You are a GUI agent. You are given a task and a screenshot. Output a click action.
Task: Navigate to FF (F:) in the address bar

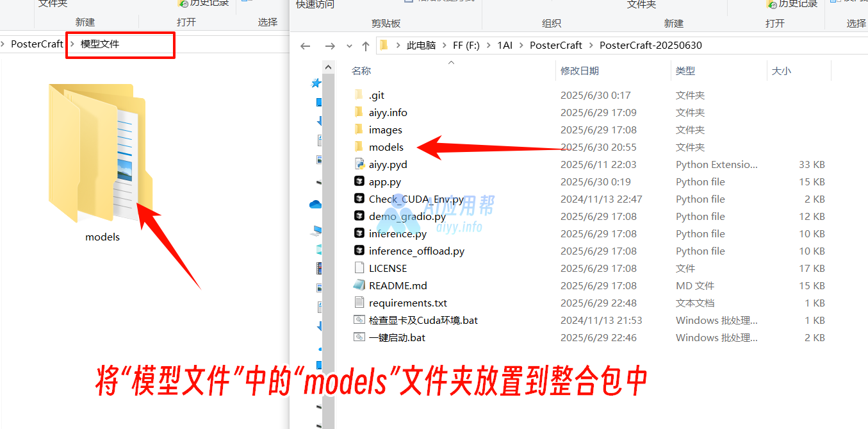[x=466, y=46]
